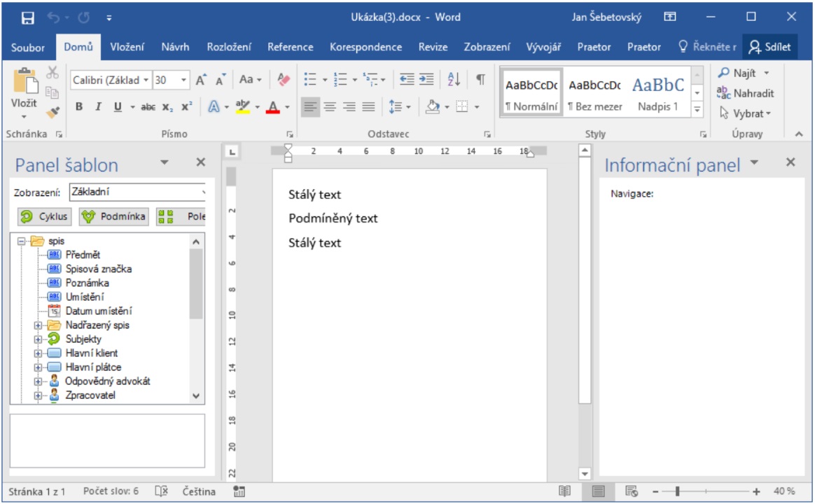Click the Grow Font size icon

pyautogui.click(x=201, y=80)
